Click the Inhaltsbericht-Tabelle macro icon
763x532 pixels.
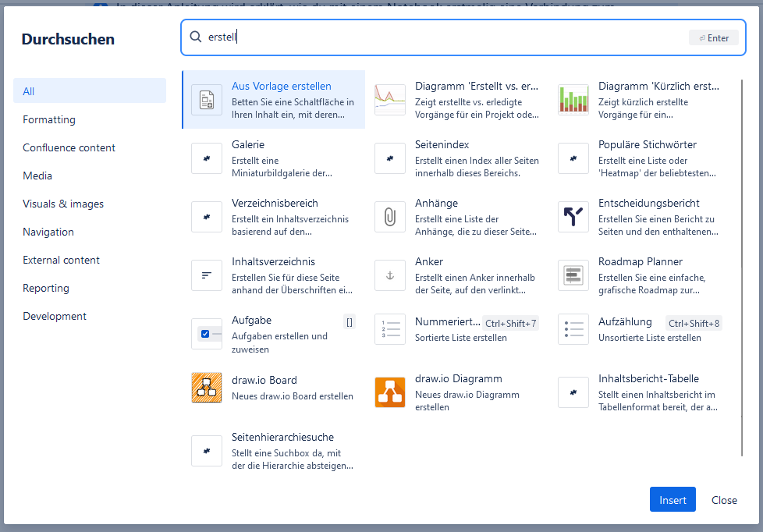[x=573, y=392]
